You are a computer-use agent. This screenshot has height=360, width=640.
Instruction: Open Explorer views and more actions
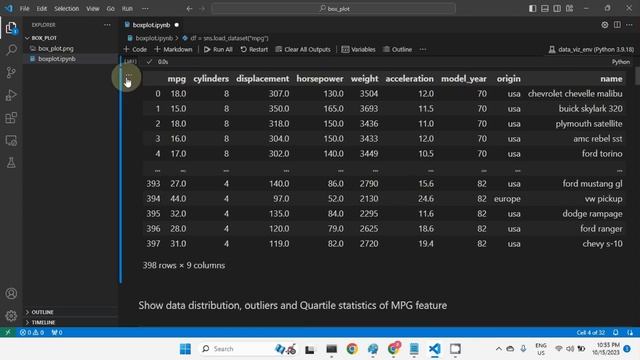coord(107,25)
